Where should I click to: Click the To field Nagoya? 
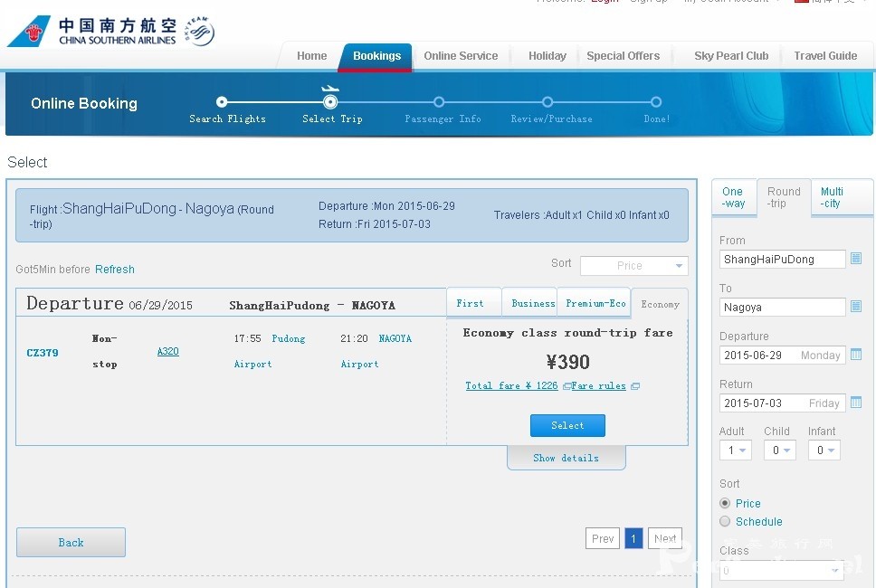point(782,308)
